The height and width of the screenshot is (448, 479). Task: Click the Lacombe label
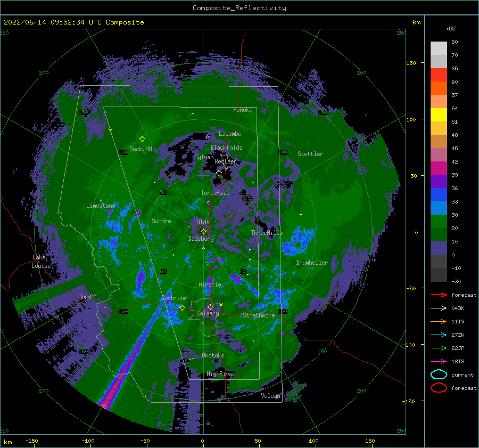(230, 134)
